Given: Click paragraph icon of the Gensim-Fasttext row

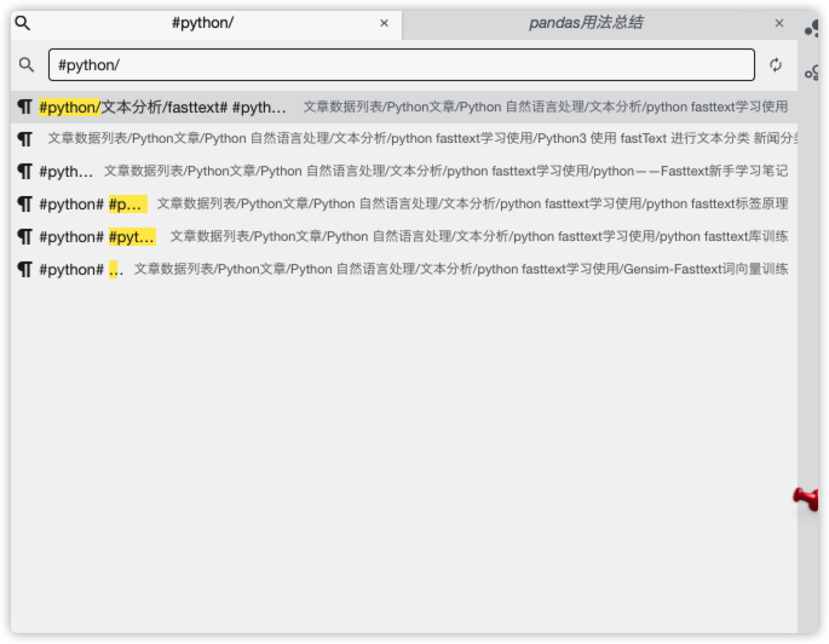Looking at the screenshot, I should tap(25, 269).
